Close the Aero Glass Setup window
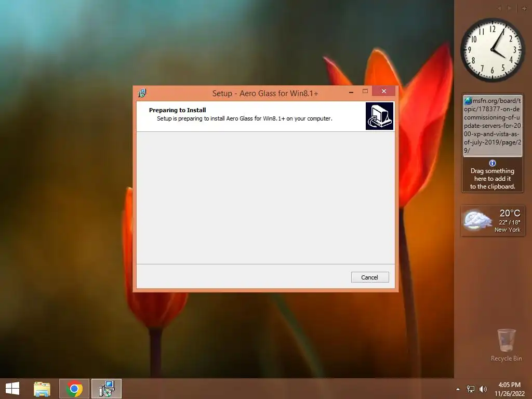 point(384,91)
